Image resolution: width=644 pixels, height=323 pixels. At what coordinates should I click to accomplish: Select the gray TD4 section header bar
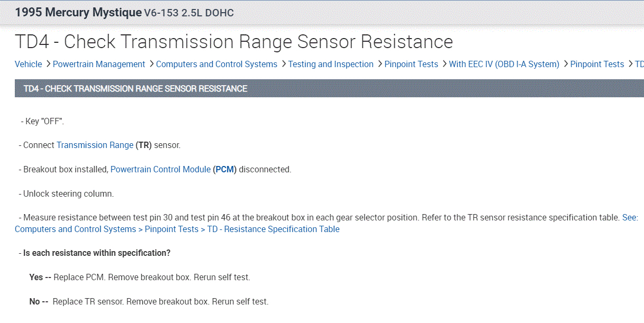pos(328,88)
